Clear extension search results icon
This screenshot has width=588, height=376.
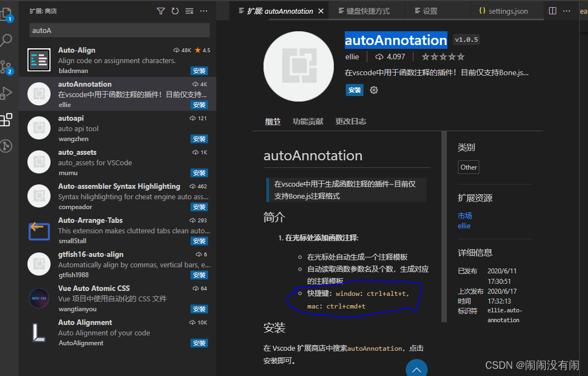point(189,11)
